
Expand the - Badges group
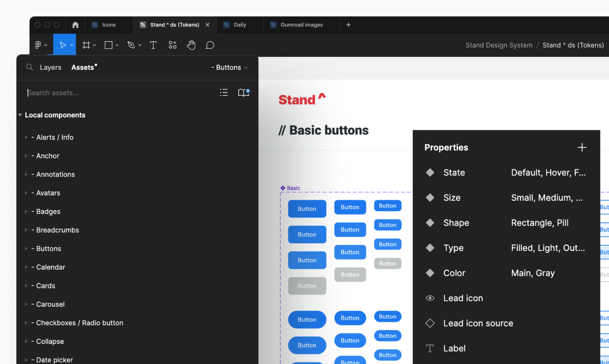[x=26, y=212]
